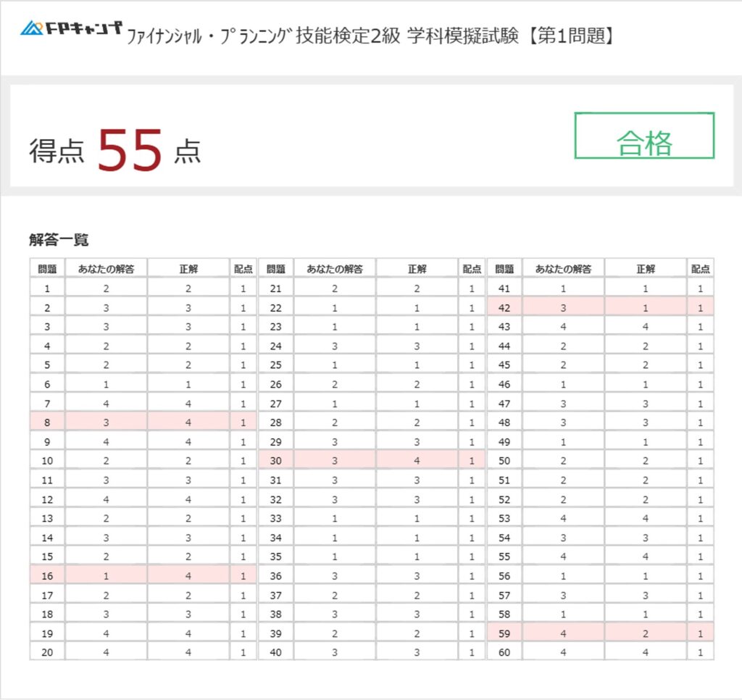
Task: Click the FPキャンプ logo icon
Action: [x=33, y=28]
